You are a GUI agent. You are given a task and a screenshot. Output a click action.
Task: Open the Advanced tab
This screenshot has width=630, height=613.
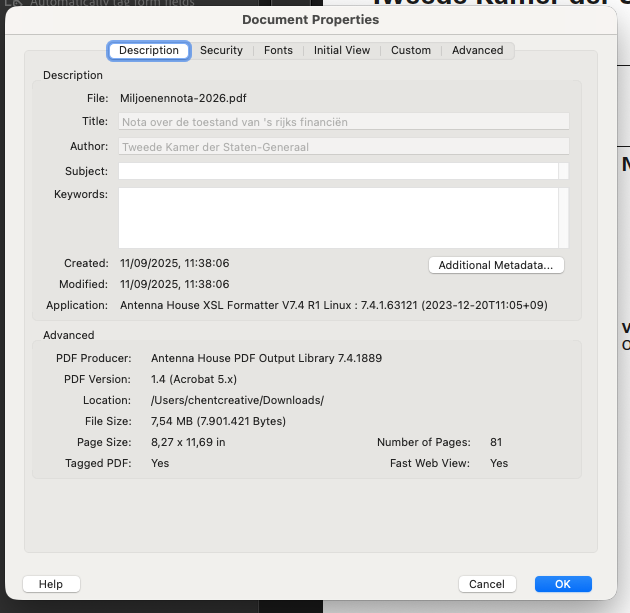[477, 50]
